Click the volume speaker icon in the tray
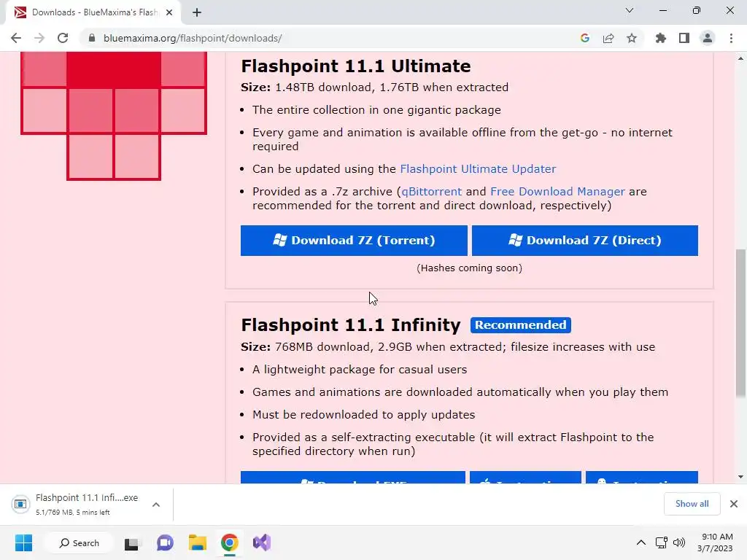The image size is (747, 560). pyautogui.click(x=679, y=542)
